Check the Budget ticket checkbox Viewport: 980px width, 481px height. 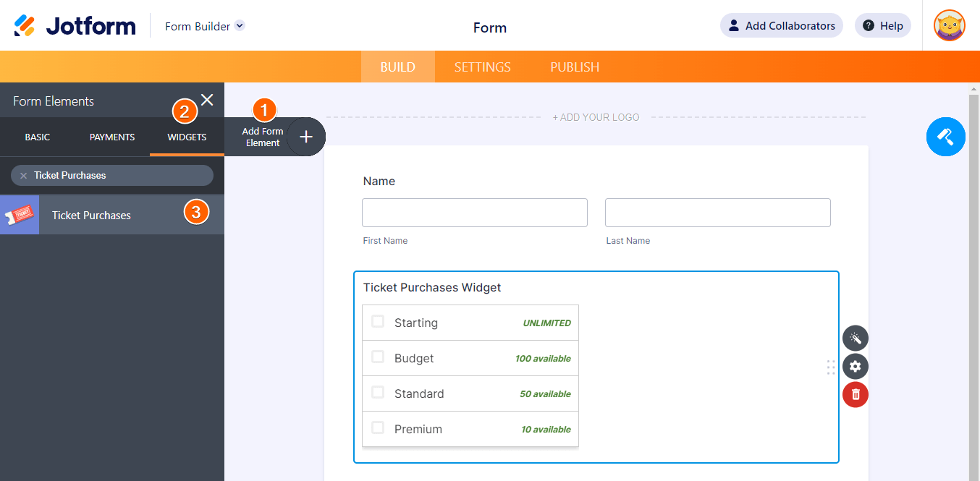pyautogui.click(x=378, y=357)
